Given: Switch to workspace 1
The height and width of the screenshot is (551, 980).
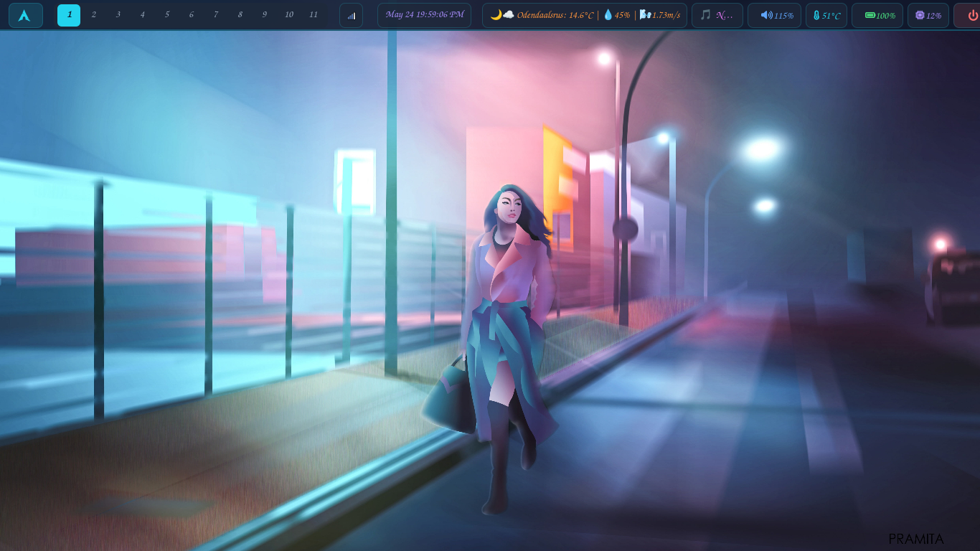Looking at the screenshot, I should click(69, 15).
